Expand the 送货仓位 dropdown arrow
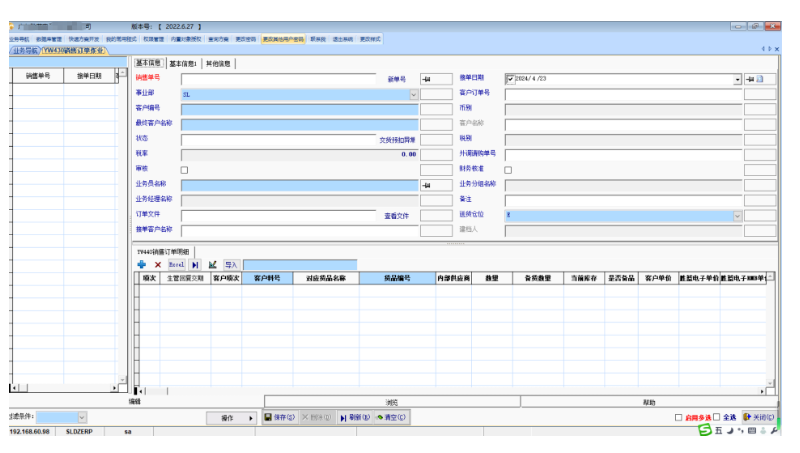 737,216
